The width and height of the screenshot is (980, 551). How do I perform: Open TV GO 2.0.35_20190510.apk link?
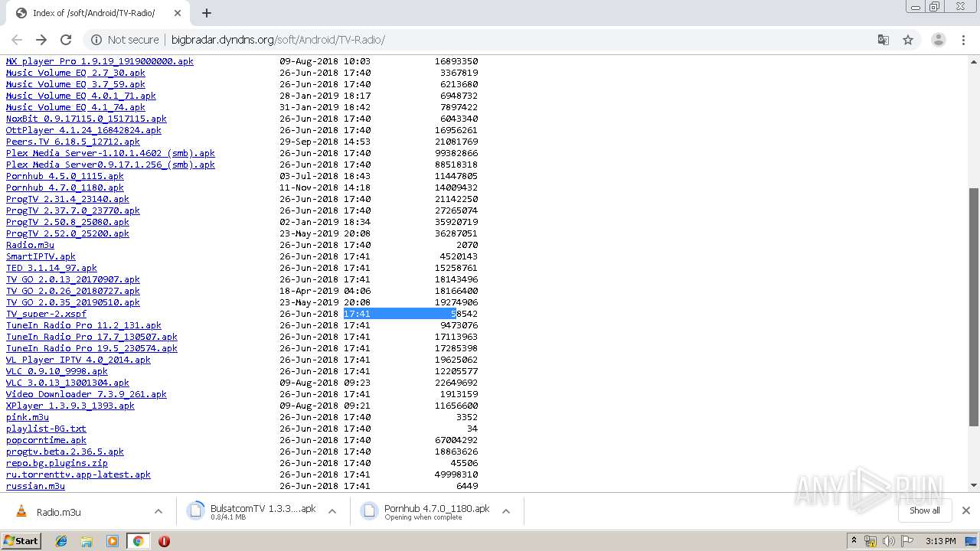(73, 302)
